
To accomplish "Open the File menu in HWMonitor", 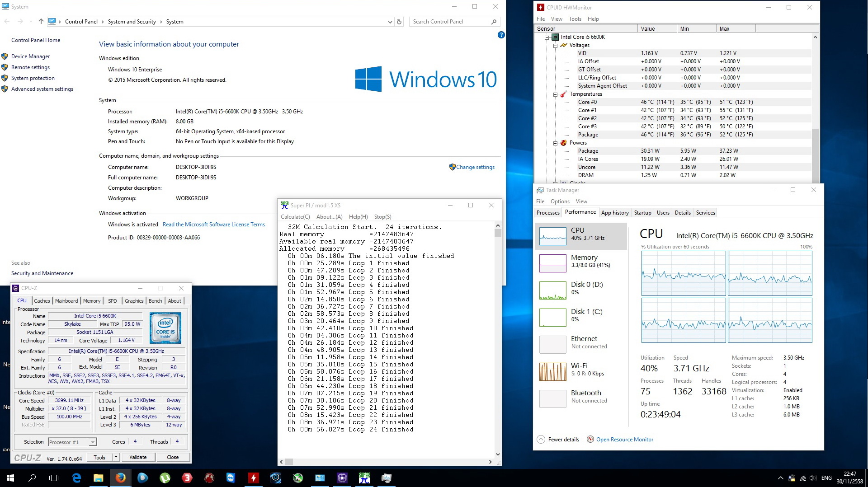I will 541,19.
